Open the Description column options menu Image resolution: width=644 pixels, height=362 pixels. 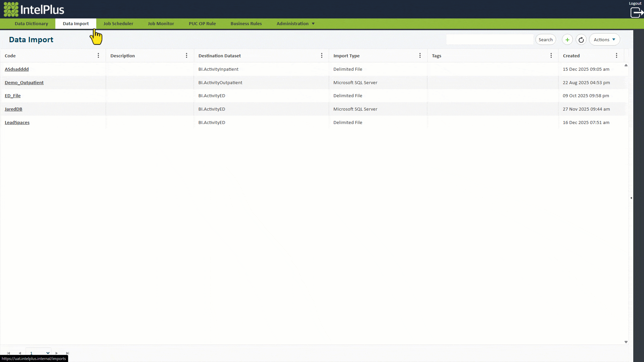[x=186, y=56]
